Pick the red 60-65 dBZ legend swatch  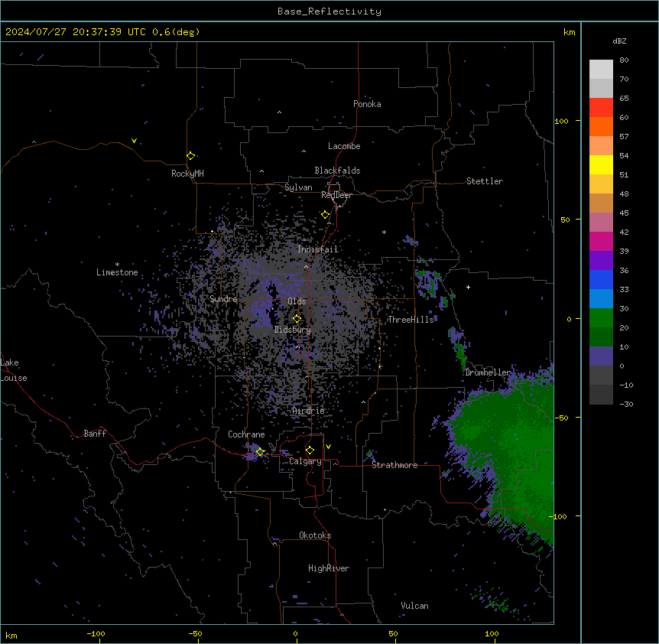click(x=601, y=107)
